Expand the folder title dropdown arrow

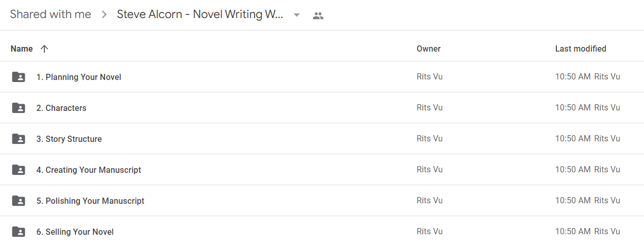(296, 15)
